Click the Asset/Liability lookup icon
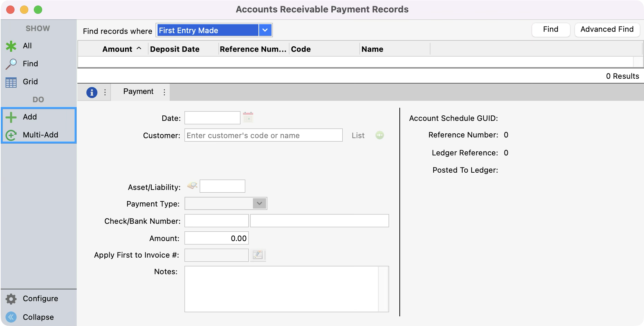The width and height of the screenshot is (644, 326). click(x=192, y=186)
